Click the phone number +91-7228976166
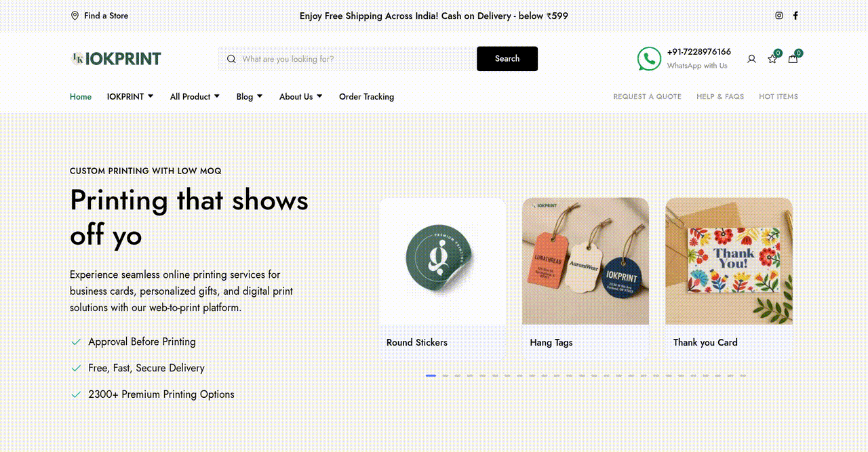868x452 pixels. pyautogui.click(x=699, y=52)
